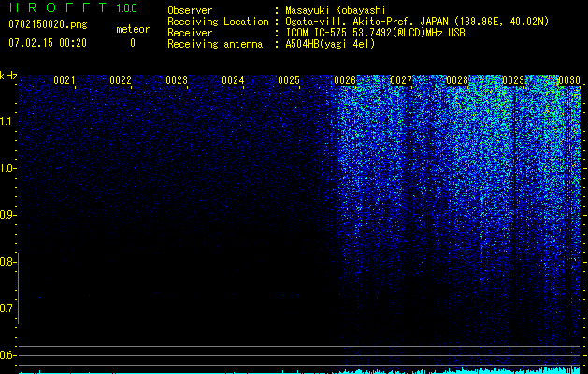Select the A504HB(yagi 4el) antenna text
Image resolution: width=588 pixels, height=374 pixels.
[x=330, y=44]
